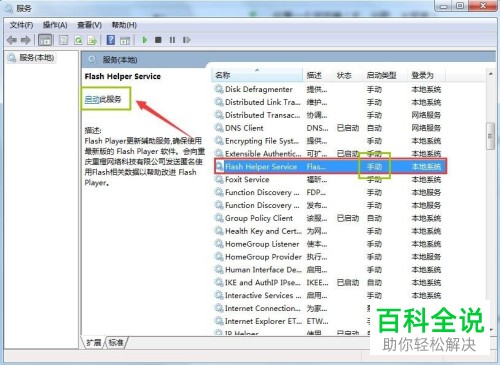The image size is (500, 365).
Task: Click the gear icon beside Group Policy Client
Action: 219,218
